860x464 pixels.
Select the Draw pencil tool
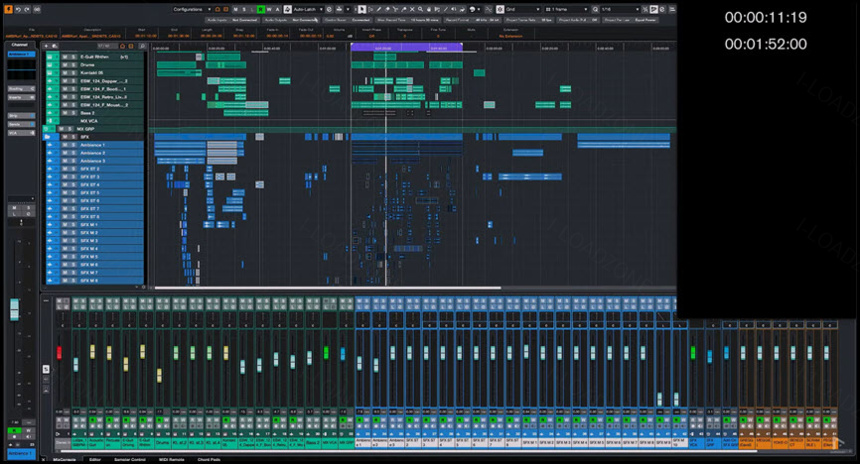[379, 9]
